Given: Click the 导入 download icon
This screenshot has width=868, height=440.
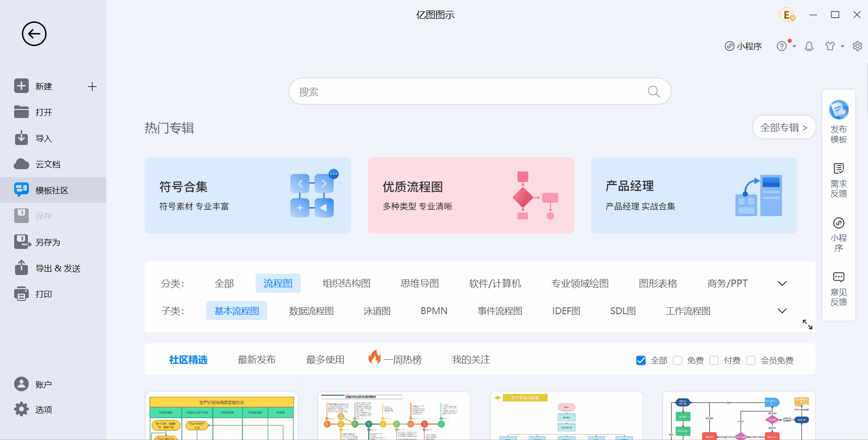Looking at the screenshot, I should pos(21,138).
